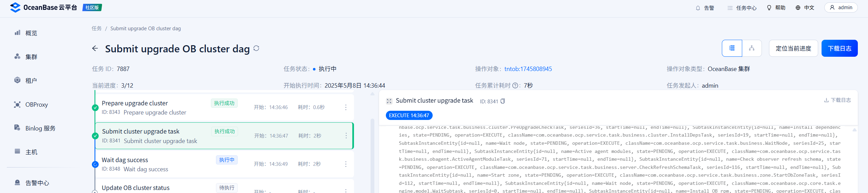The width and height of the screenshot is (868, 193).
Task: Open OBProxy in sidebar
Action: [x=31, y=105]
